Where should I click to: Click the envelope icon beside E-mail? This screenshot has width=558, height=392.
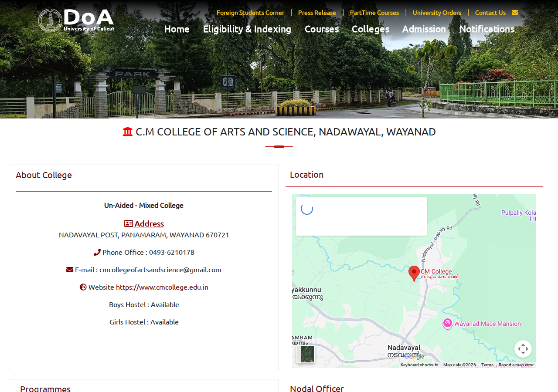coord(70,270)
